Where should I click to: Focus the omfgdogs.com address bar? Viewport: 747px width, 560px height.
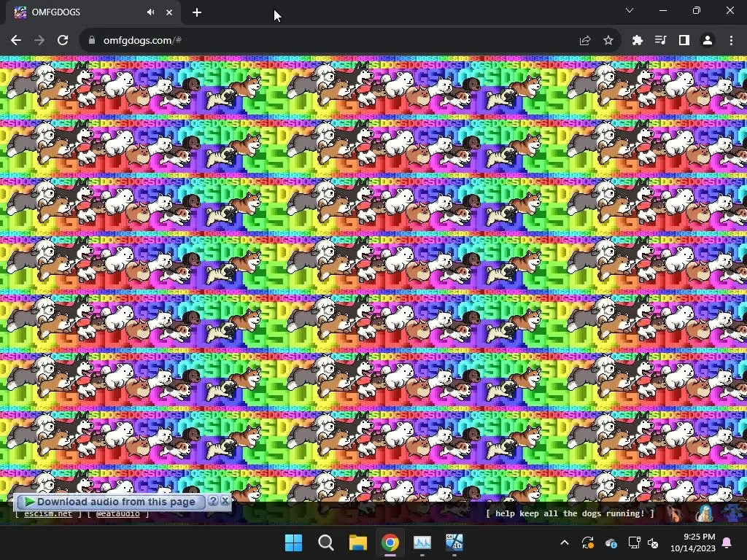[x=333, y=41]
